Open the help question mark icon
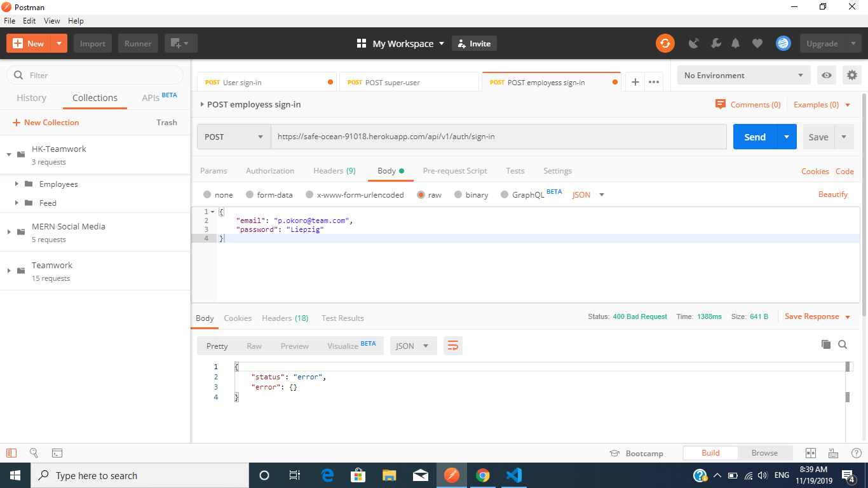This screenshot has height=488, width=868. pos(856,453)
